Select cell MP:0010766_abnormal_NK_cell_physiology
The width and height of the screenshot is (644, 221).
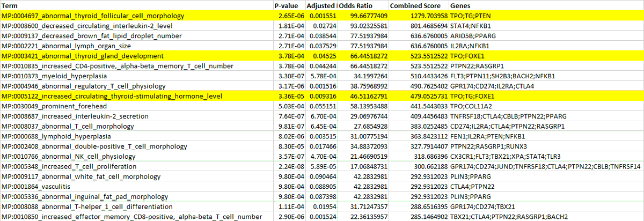tap(136, 156)
